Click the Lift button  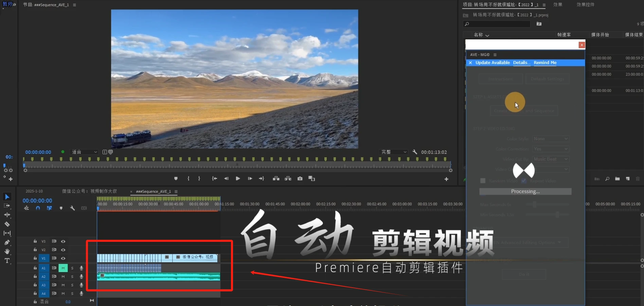(276, 179)
